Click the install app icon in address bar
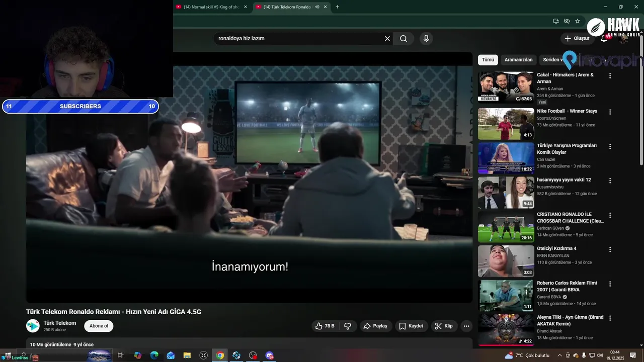The image size is (644, 362). (x=556, y=21)
